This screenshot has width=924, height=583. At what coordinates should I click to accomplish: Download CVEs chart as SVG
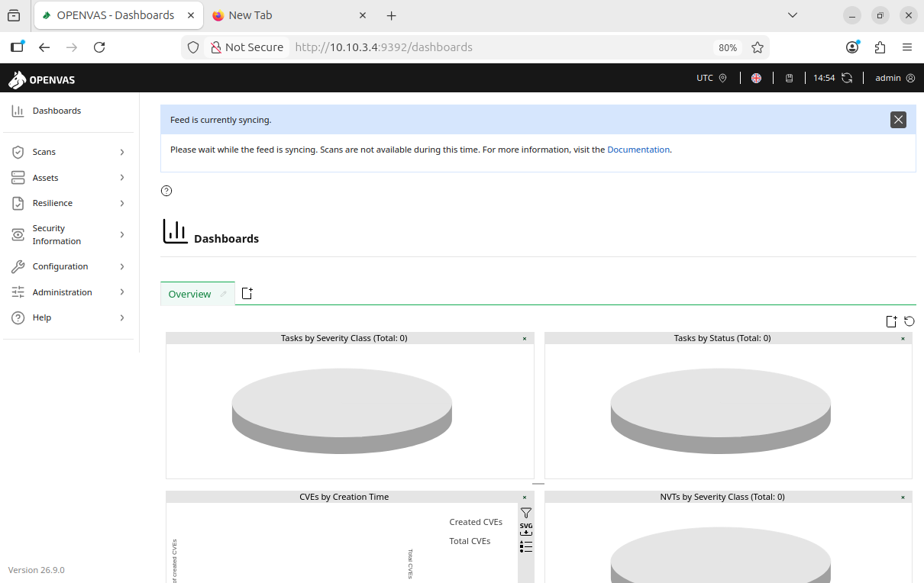click(526, 529)
